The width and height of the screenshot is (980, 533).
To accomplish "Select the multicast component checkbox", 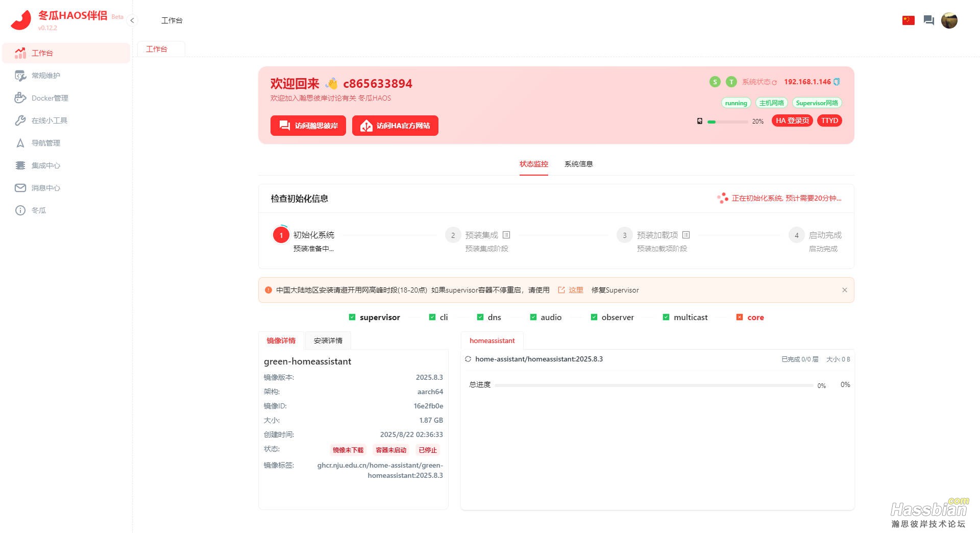I will pyautogui.click(x=666, y=317).
